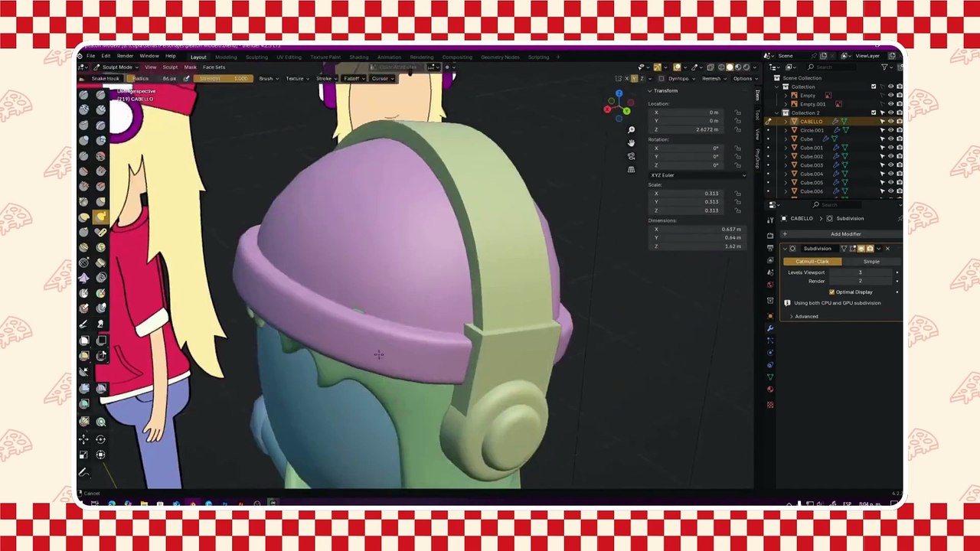Toggle Y axis symmetry button
The image size is (980, 551).
point(634,79)
